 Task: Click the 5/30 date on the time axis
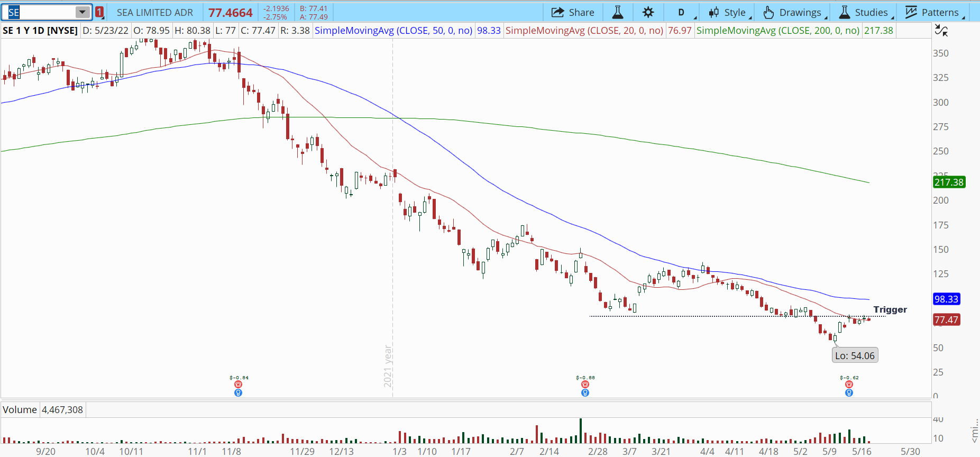[910, 451]
